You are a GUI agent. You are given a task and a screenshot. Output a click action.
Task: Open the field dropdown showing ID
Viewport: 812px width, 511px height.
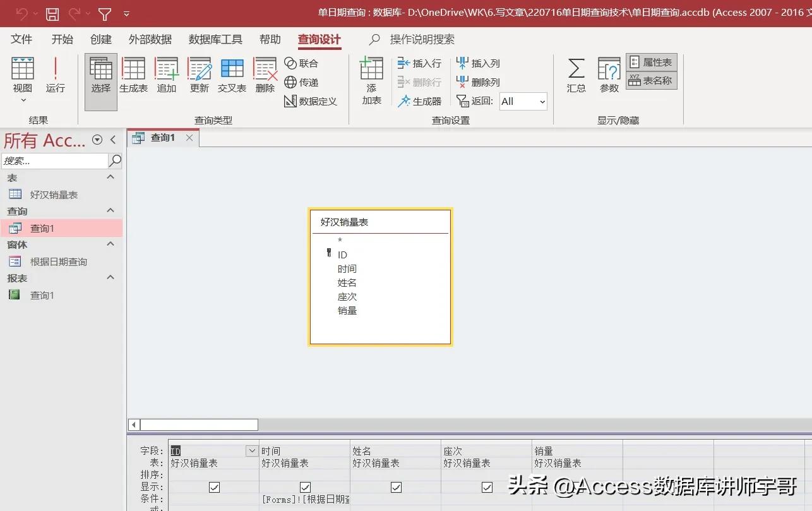point(252,450)
